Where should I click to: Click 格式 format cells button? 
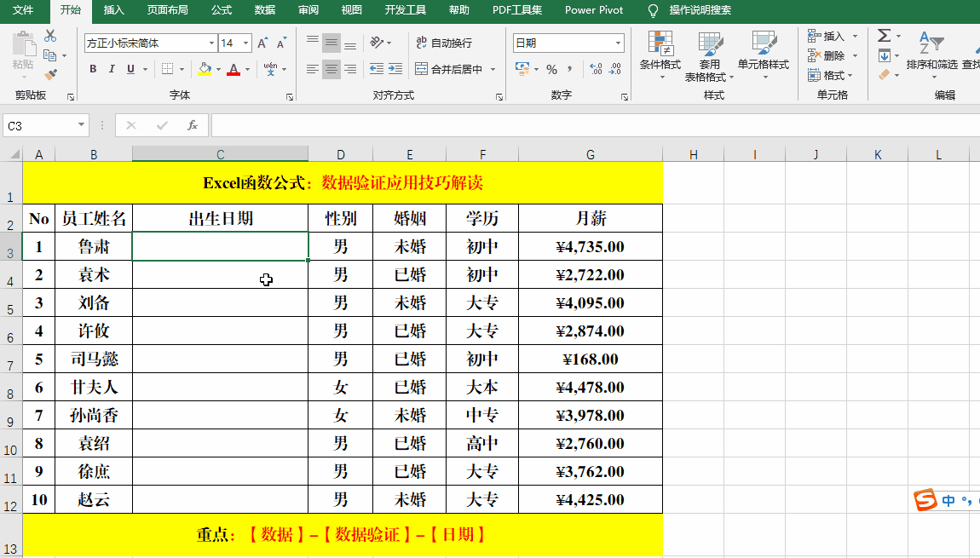click(x=830, y=76)
